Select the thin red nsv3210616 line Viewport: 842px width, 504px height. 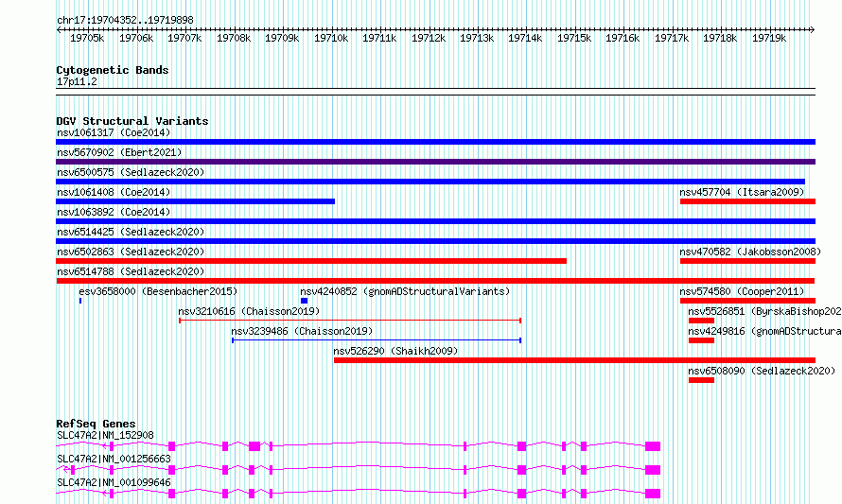coord(350,321)
